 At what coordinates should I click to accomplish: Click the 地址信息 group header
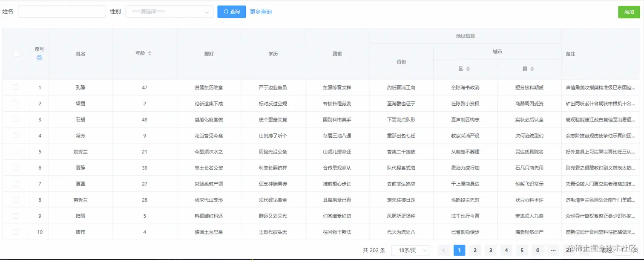(466, 36)
